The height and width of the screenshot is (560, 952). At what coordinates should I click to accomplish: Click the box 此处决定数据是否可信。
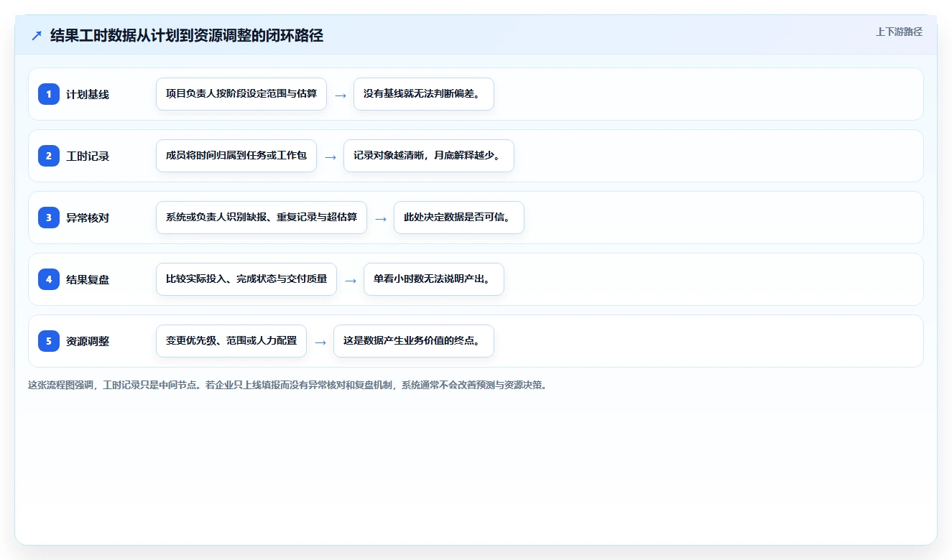[x=459, y=218]
